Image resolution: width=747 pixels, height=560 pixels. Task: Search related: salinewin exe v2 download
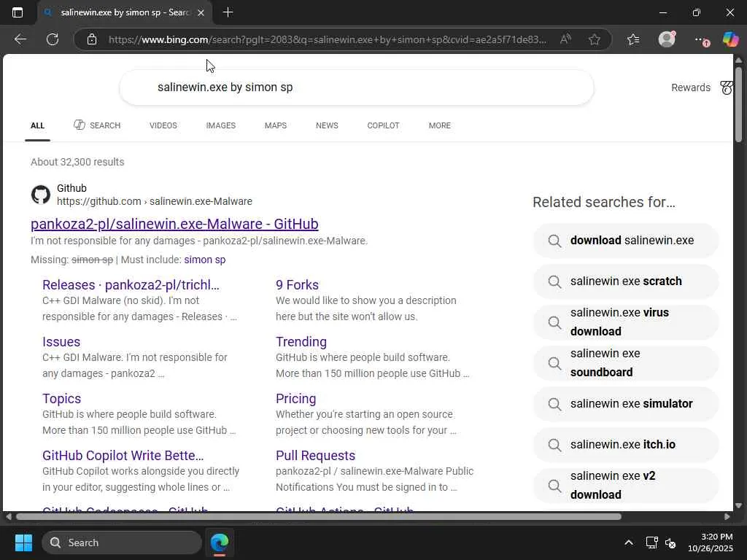click(x=625, y=485)
